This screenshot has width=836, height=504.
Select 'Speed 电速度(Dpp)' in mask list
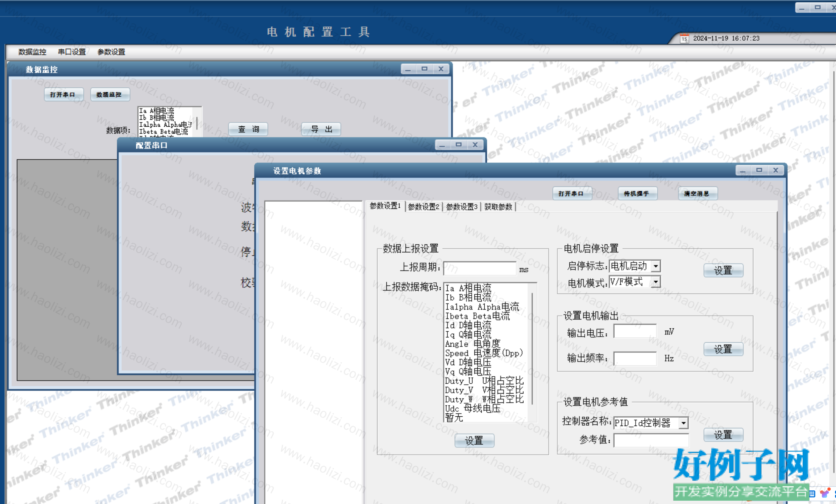click(484, 353)
